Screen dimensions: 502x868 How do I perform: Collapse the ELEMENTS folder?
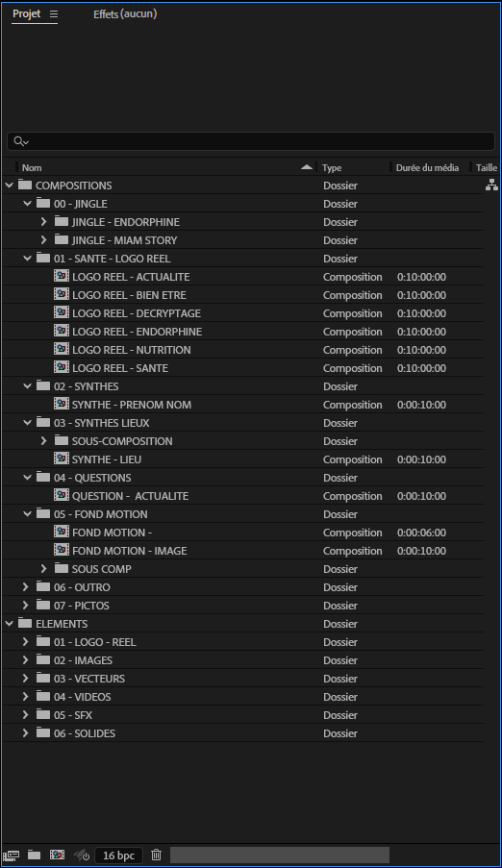click(x=9, y=624)
